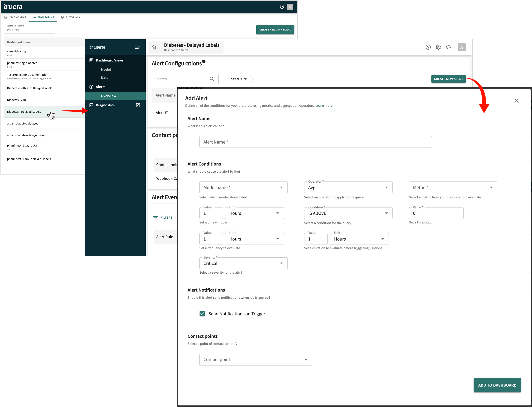The width and height of the screenshot is (532, 407).
Task: Click the CREATE NEW DASHBOARD button
Action: pyautogui.click(x=275, y=30)
